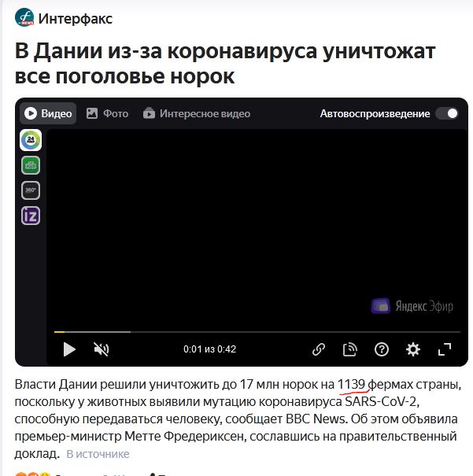
Task: Enter fullscreen video mode
Action: click(445, 349)
